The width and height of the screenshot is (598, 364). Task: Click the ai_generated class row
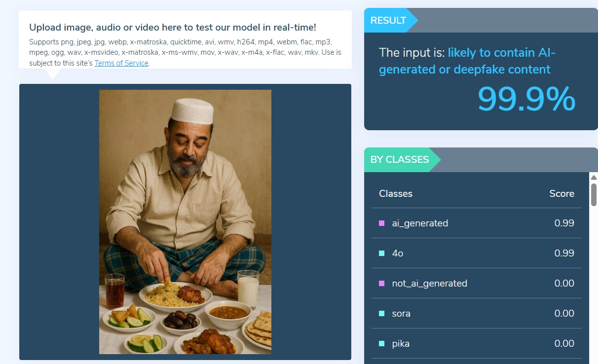(477, 223)
